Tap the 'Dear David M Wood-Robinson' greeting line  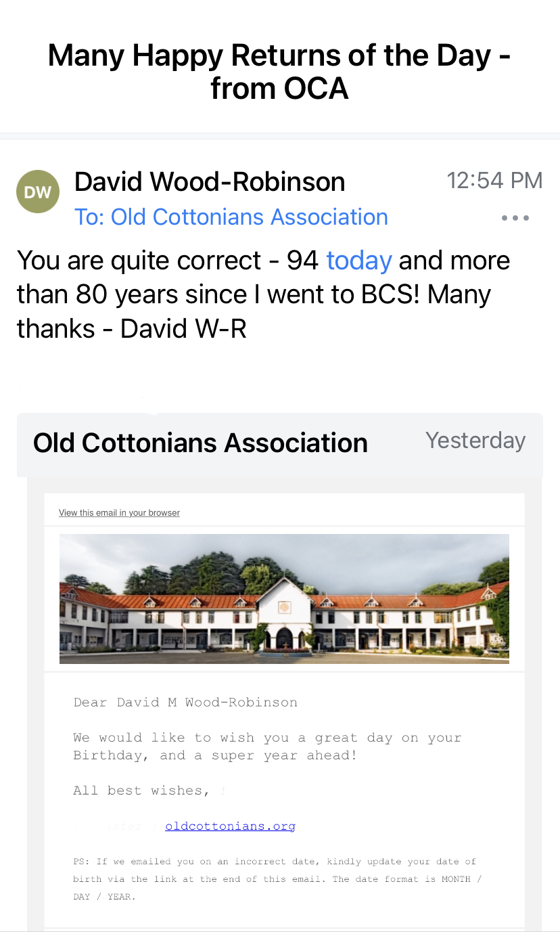pos(185,703)
